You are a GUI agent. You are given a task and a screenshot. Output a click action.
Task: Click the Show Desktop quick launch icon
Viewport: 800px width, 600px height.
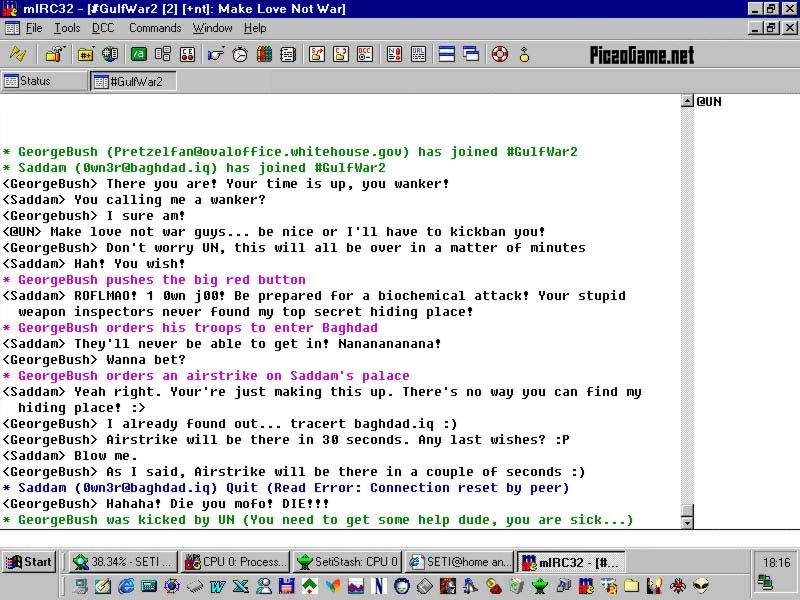coord(103,586)
